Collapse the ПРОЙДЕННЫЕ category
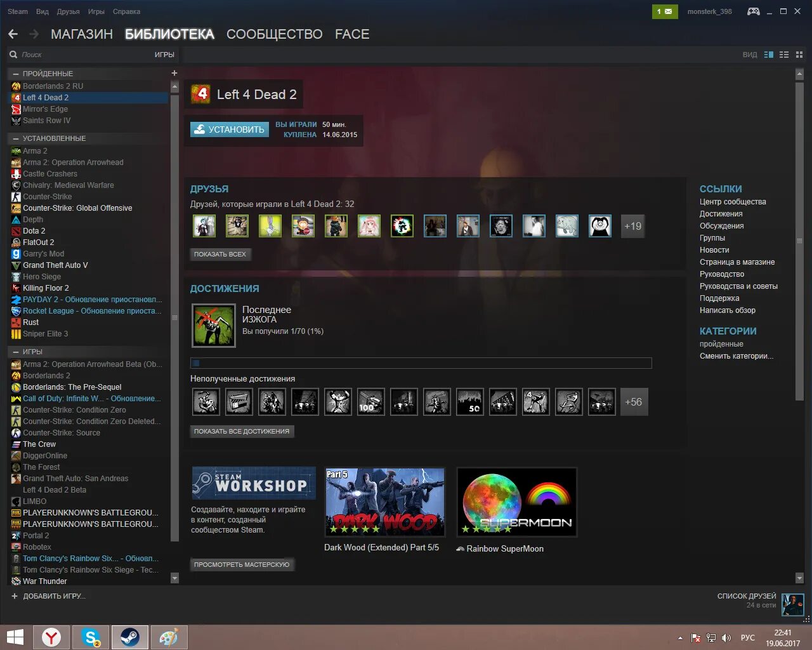This screenshot has width=812, height=650. 16,74
